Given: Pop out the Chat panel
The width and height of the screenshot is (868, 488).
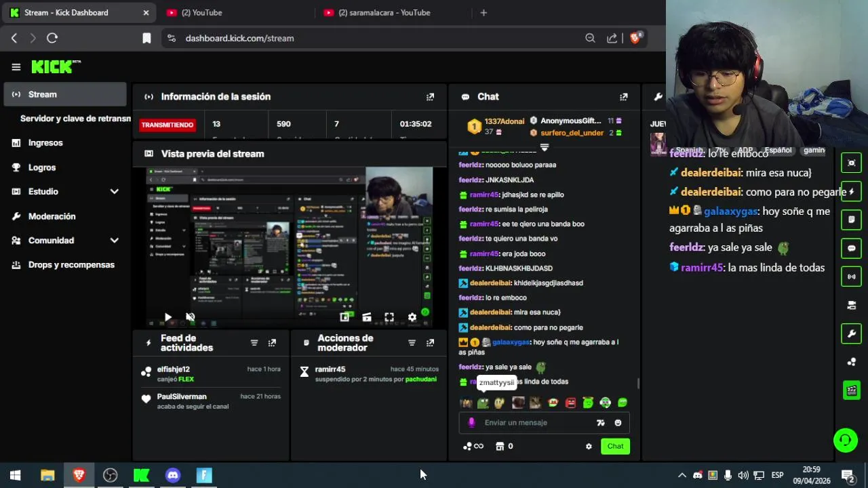Looking at the screenshot, I should [624, 97].
